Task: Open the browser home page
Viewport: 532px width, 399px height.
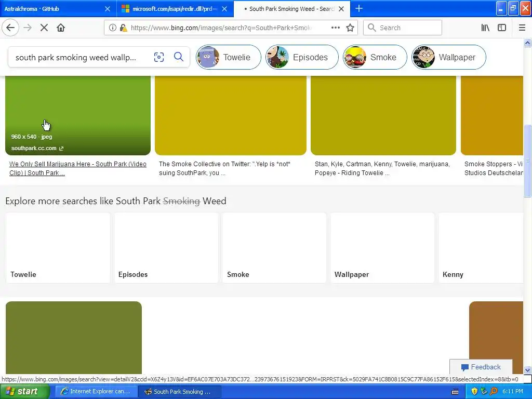Action: (61, 28)
